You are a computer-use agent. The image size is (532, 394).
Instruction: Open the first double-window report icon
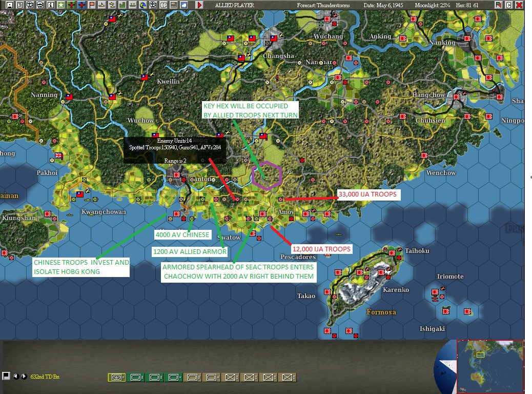[30, 5]
